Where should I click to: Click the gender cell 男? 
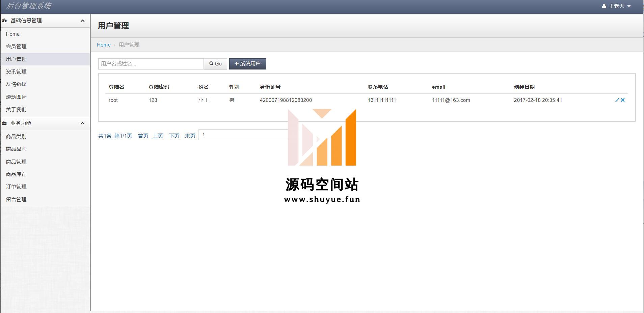232,100
